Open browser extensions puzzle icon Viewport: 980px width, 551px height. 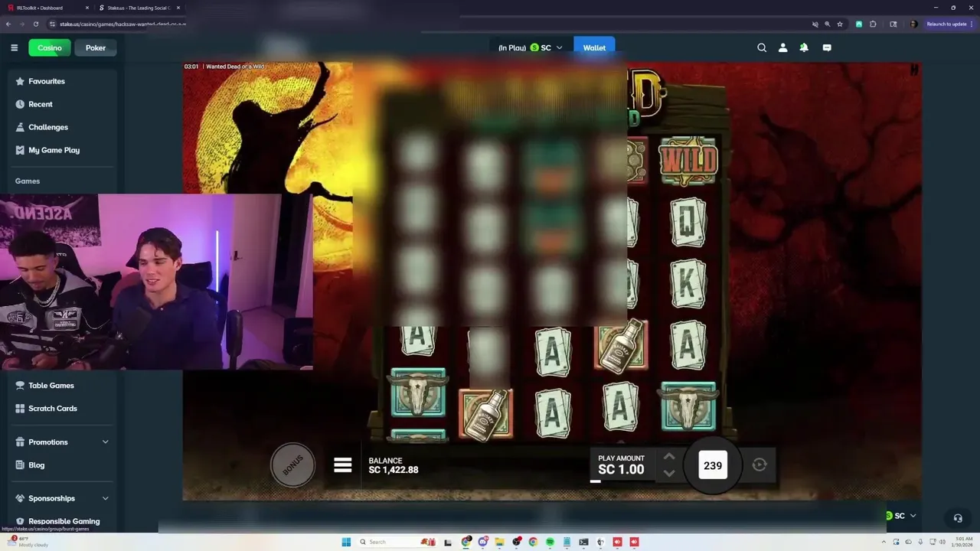coord(873,24)
